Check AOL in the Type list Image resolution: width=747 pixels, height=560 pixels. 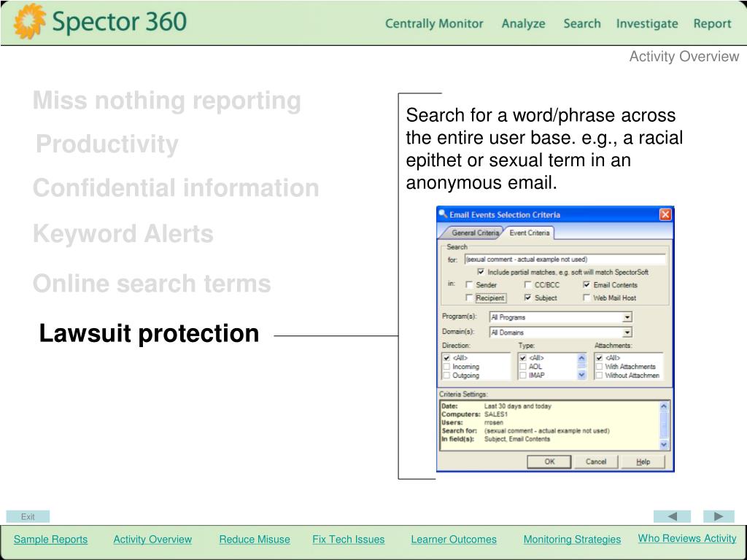tap(522, 367)
